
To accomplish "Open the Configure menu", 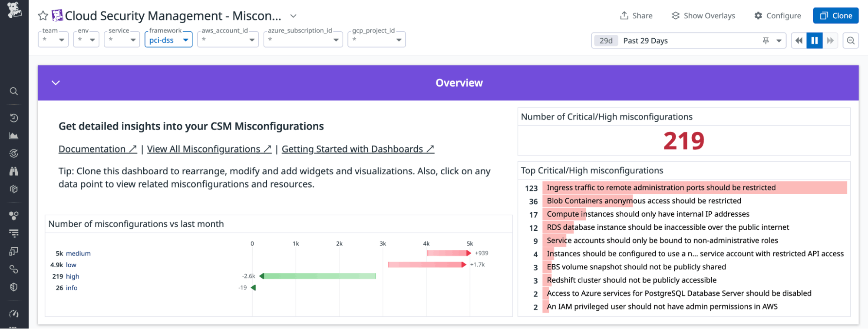I will [x=778, y=16].
